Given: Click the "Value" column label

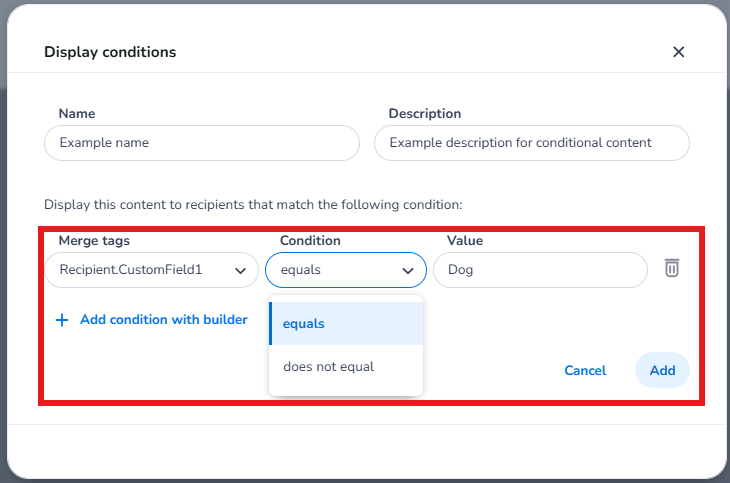Looking at the screenshot, I should tap(465, 241).
